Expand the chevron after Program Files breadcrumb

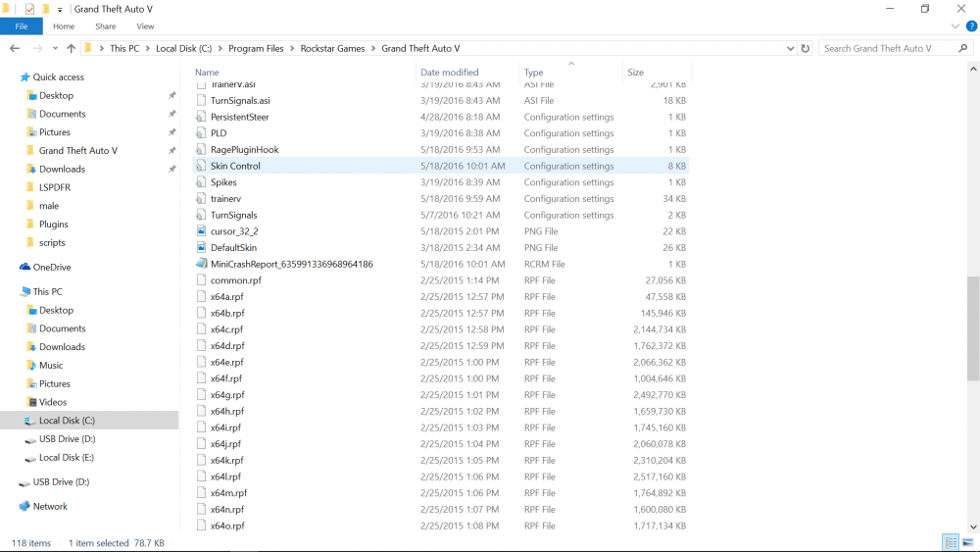(292, 49)
